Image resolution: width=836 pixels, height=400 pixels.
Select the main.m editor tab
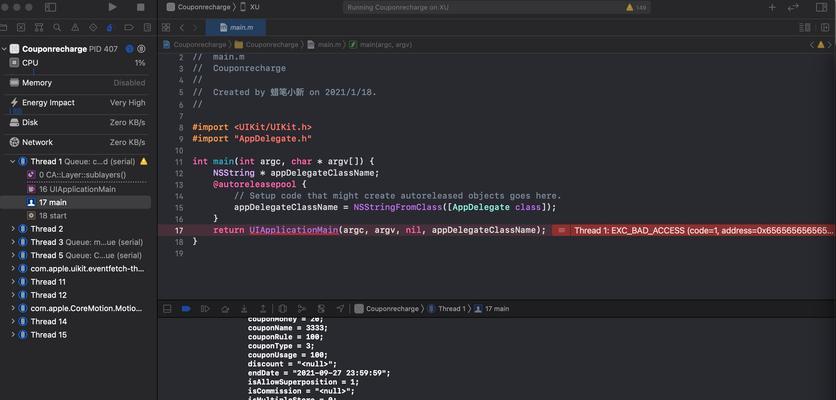point(236,28)
